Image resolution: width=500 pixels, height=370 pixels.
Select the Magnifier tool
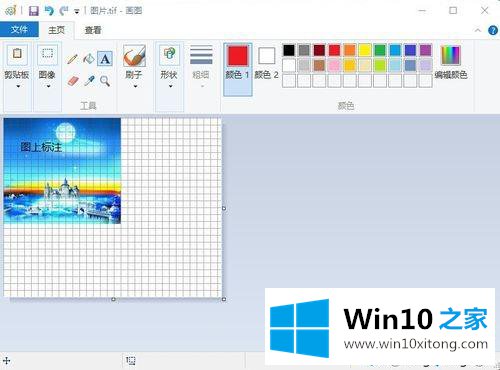[105, 81]
